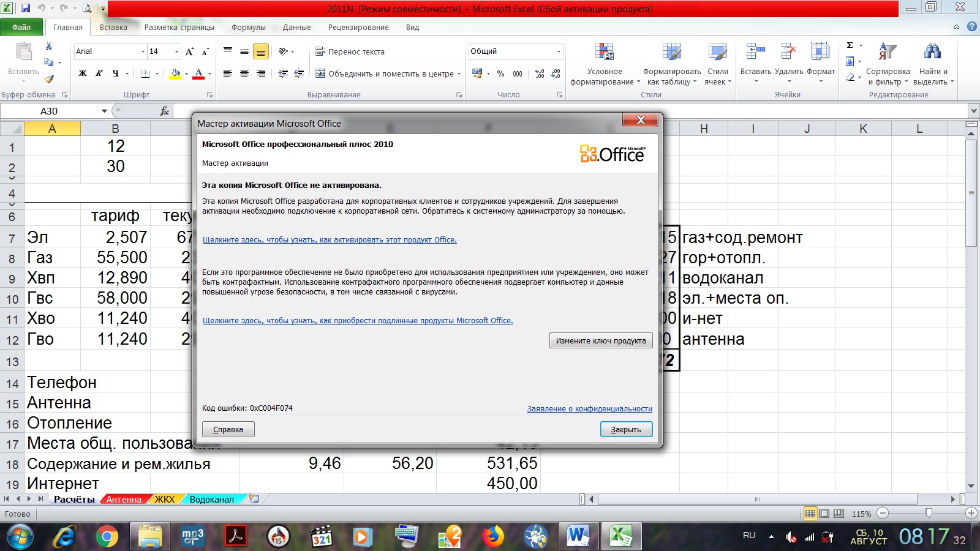Click the Insert cells (Вставить) icon
980x551 pixels.
tap(756, 51)
